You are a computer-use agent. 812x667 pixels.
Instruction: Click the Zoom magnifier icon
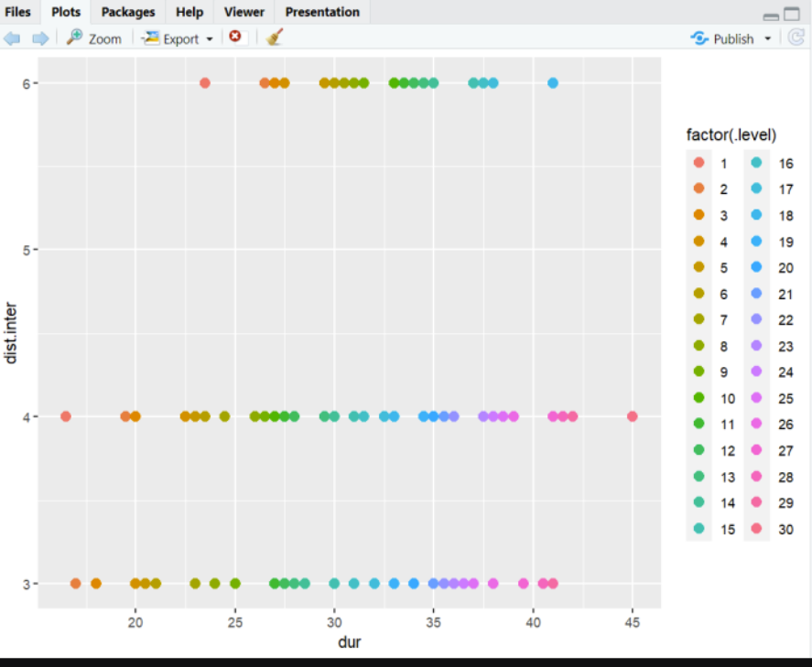(74, 38)
